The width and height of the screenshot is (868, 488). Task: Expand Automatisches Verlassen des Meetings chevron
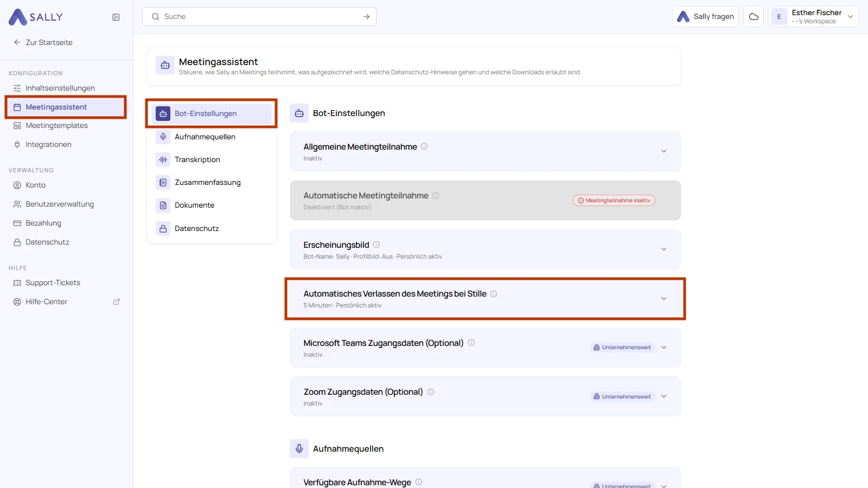click(663, 299)
